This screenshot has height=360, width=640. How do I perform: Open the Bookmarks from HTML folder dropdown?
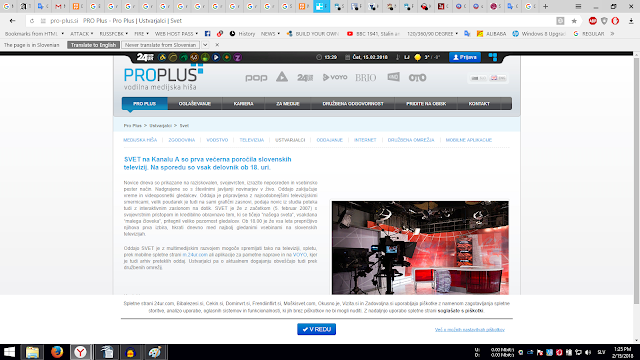34,34
